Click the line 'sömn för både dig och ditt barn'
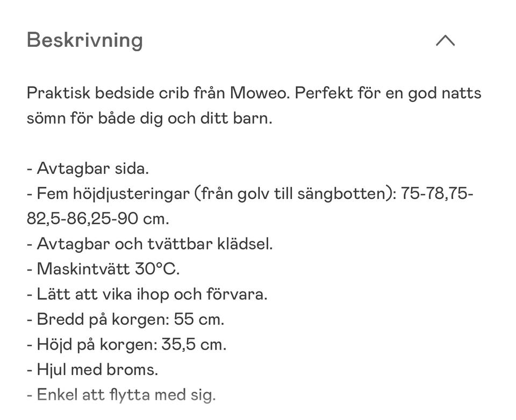The image size is (516, 420). [149, 118]
